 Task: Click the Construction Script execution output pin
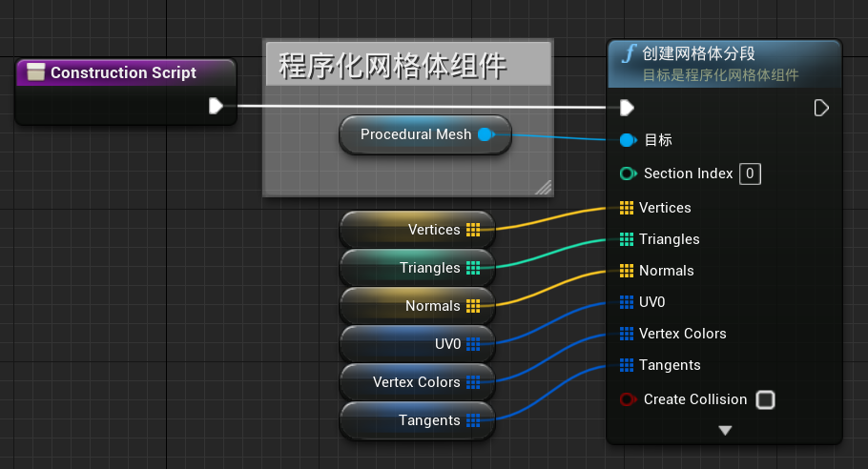(x=216, y=106)
